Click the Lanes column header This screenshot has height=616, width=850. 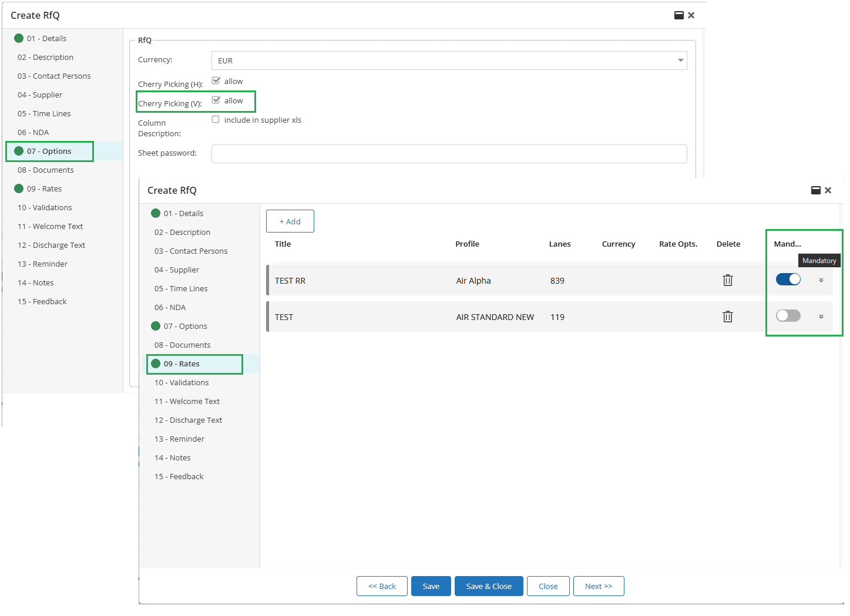click(560, 244)
